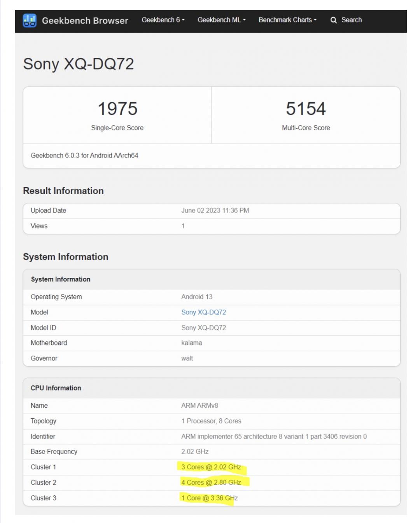The height and width of the screenshot is (523, 420).
Task: Click the Motherboard value kalama
Action: pos(192,343)
